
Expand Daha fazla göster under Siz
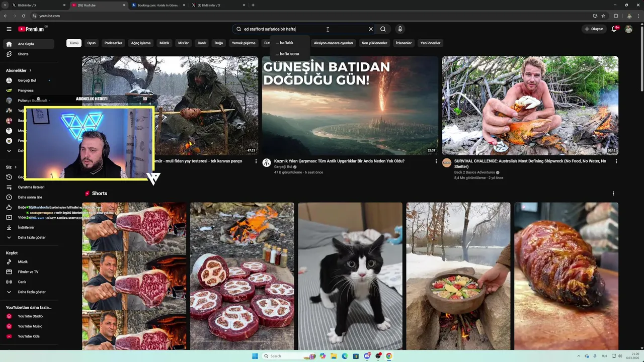point(29,237)
